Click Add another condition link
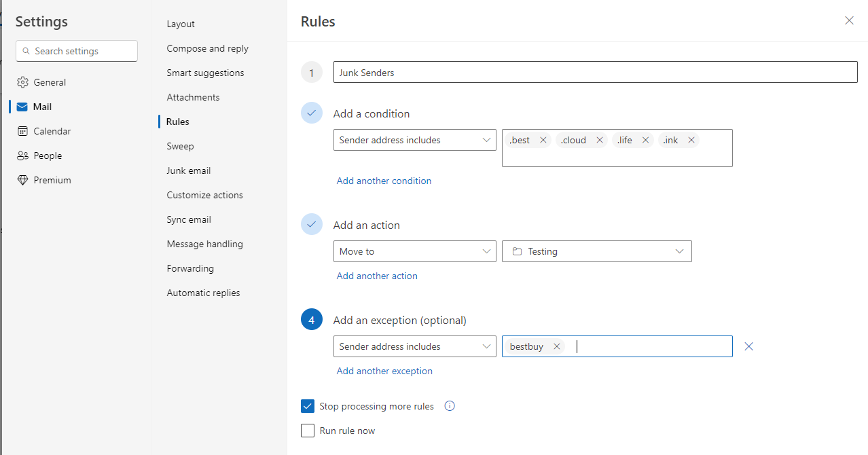 [384, 181]
